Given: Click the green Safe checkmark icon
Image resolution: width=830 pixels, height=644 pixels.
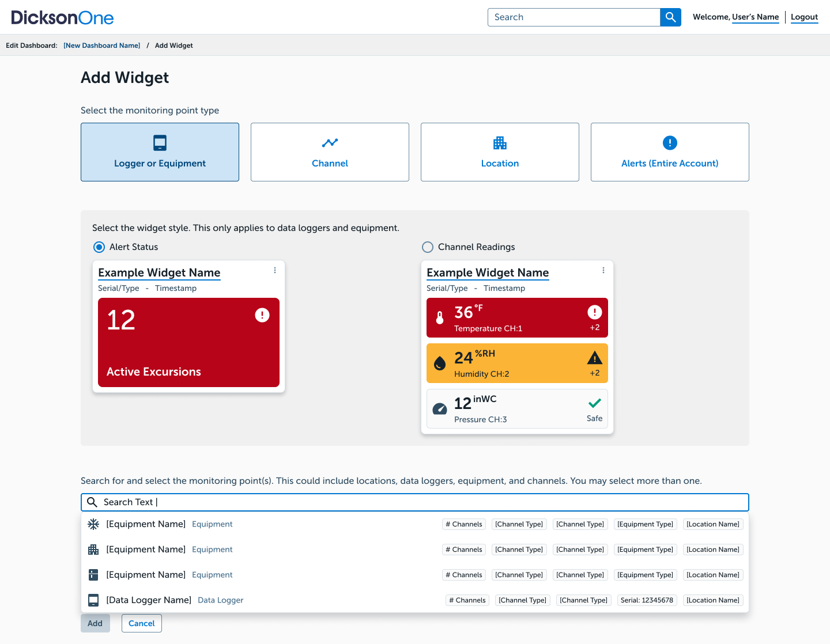Looking at the screenshot, I should [595, 403].
